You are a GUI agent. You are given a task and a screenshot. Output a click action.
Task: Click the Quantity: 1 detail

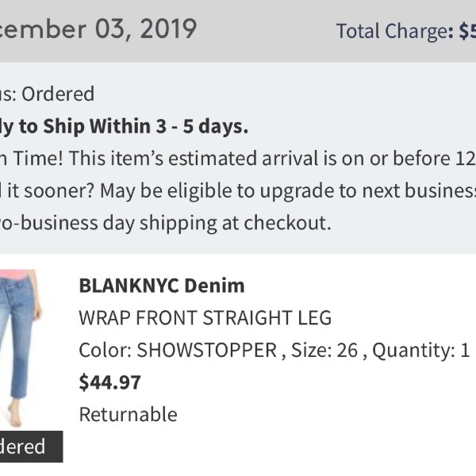coord(421,350)
